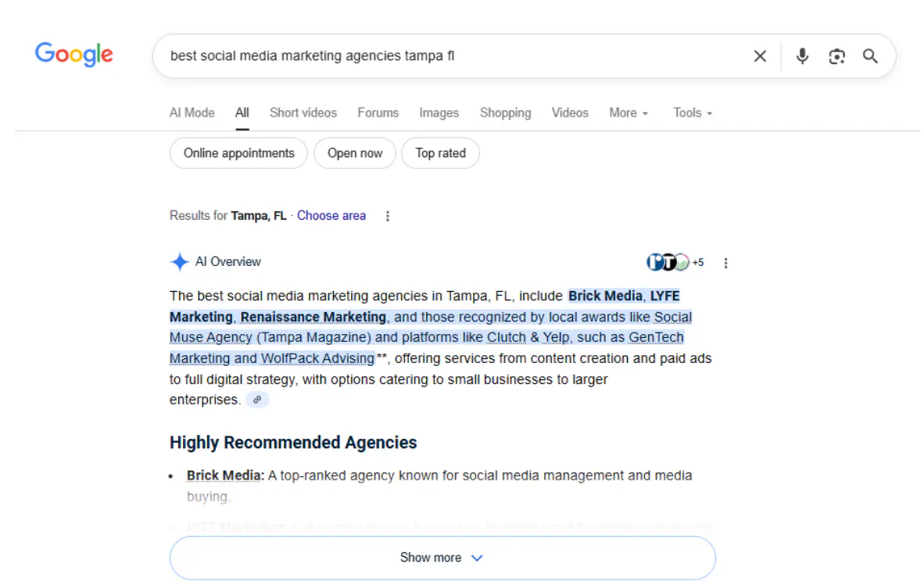
Task: Select the AI Mode tab
Action: click(x=192, y=113)
